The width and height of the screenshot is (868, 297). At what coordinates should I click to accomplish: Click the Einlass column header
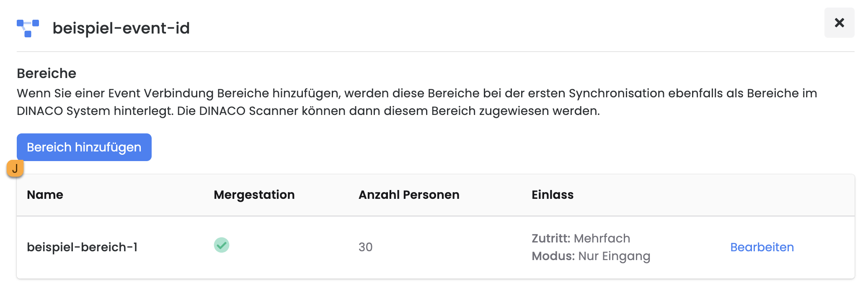coord(552,195)
